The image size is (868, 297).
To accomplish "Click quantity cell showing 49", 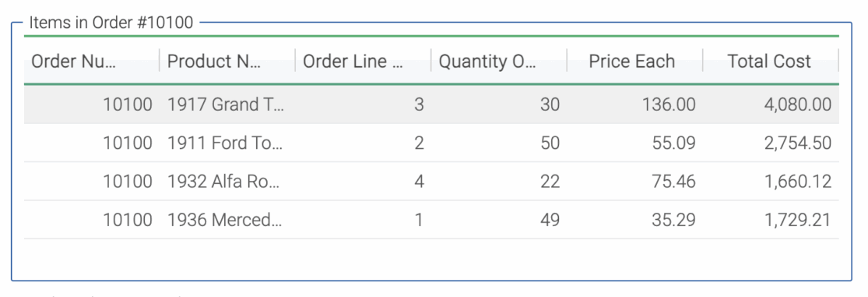I will click(550, 220).
